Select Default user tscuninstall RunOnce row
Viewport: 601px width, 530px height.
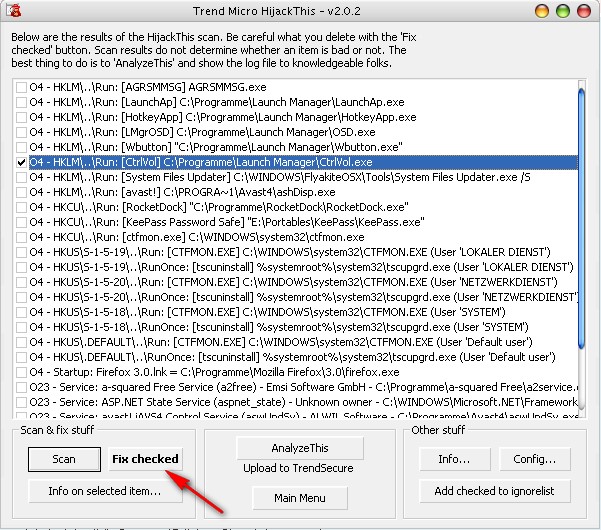pyautogui.click(x=292, y=358)
